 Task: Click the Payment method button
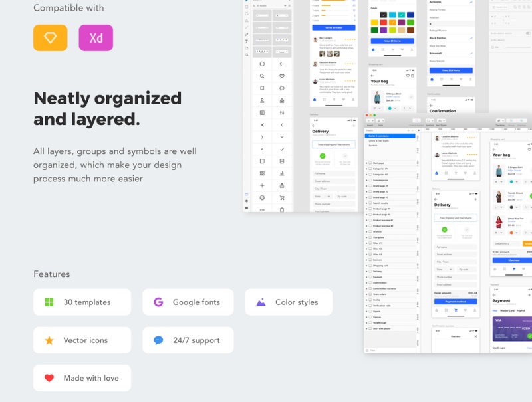[455, 301]
